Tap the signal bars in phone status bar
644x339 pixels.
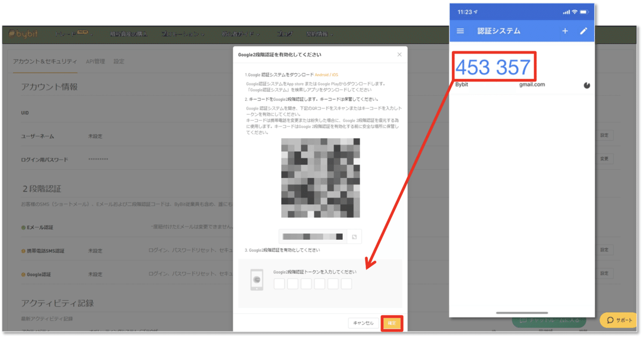click(566, 12)
